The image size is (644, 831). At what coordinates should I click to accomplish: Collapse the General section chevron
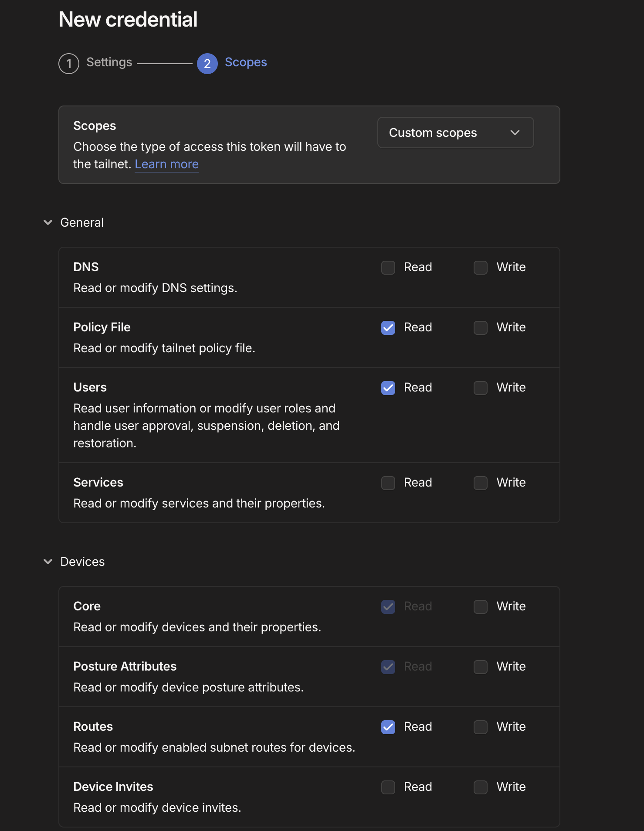click(x=48, y=222)
